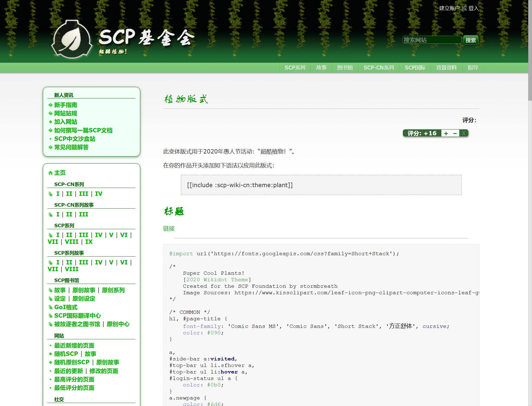The width and height of the screenshot is (532, 406).
Task: Open SCP系列 volume IX link
Action: pyautogui.click(x=89, y=242)
